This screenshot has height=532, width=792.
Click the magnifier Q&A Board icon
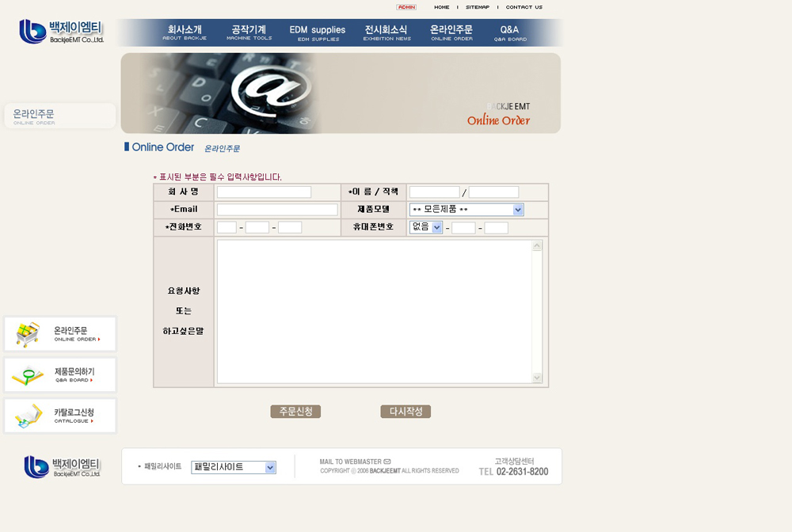[x=28, y=375]
